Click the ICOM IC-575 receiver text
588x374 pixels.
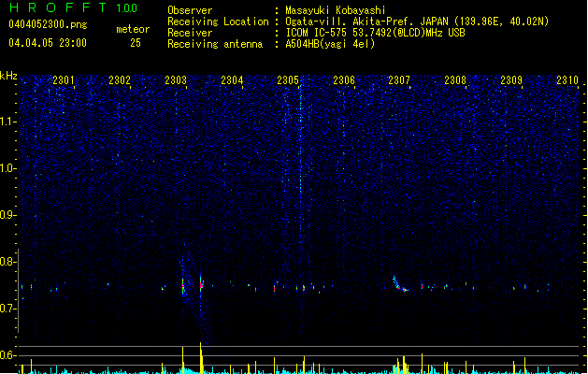tap(375, 33)
